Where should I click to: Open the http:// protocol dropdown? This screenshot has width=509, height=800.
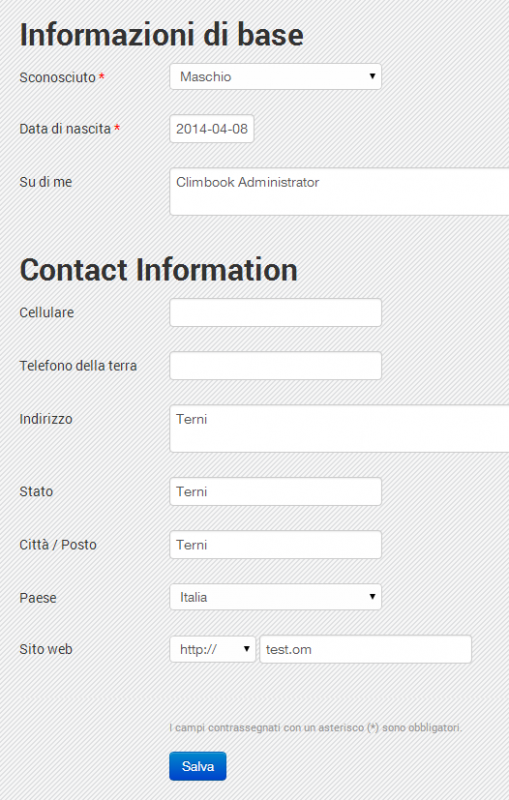[213, 649]
